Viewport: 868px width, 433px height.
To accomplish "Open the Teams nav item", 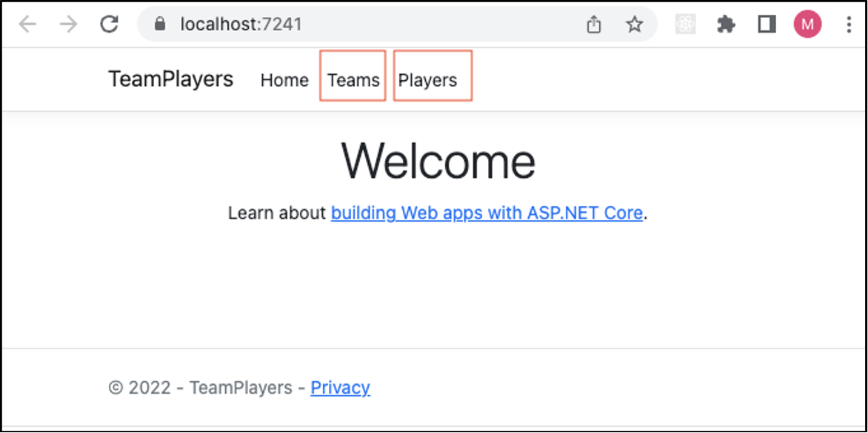I will point(353,80).
